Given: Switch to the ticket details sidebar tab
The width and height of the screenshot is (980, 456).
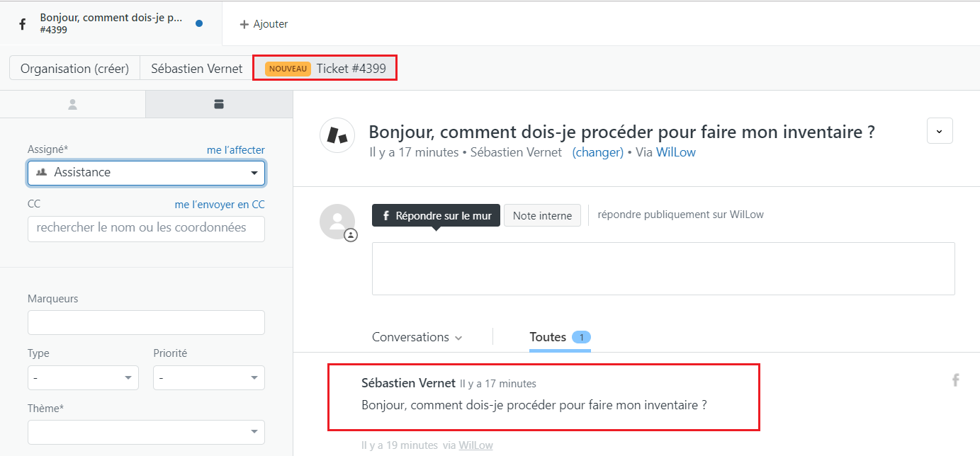Looking at the screenshot, I should tap(218, 104).
